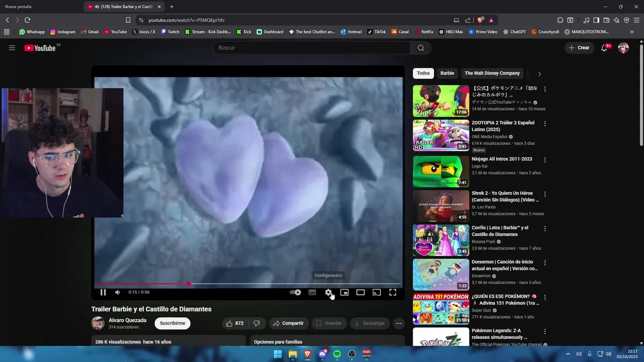Pause the video with the pause button
Image resolution: width=644 pixels, height=362 pixels.
click(x=103, y=292)
